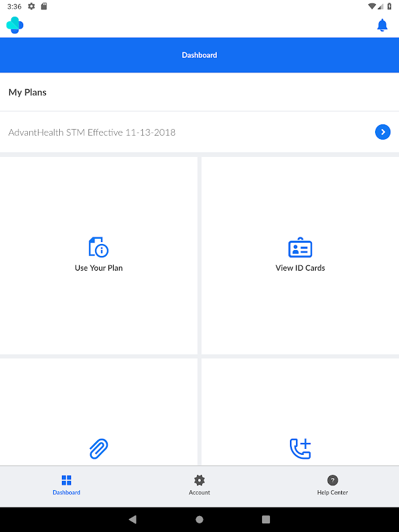Tap the SD card icon in the status bar
Image resolution: width=399 pixels, height=532 pixels.
click(44, 6)
